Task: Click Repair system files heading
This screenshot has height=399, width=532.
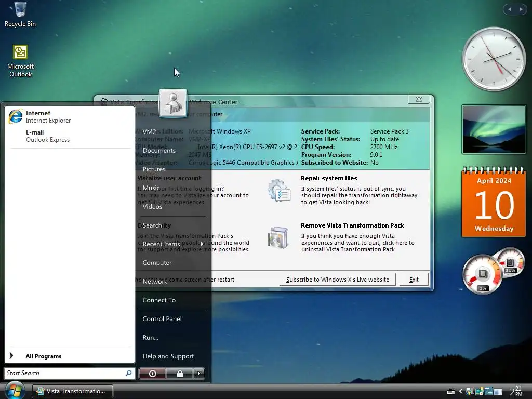Action: (329, 178)
